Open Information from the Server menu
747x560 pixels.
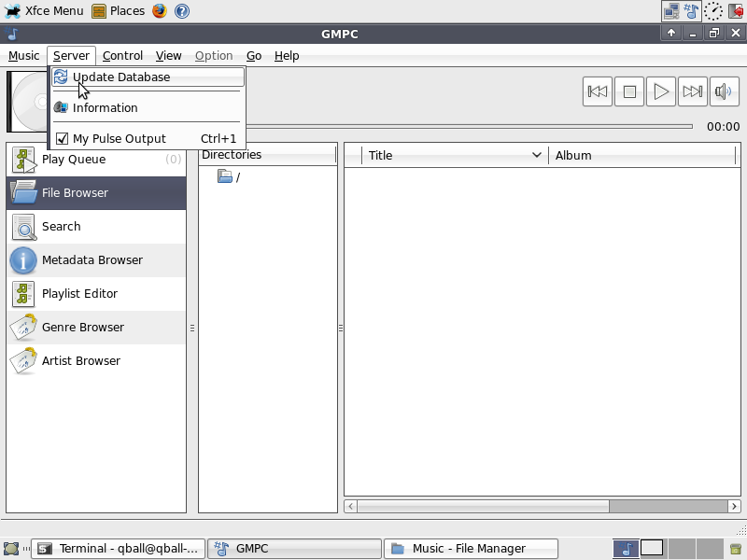(x=148, y=107)
